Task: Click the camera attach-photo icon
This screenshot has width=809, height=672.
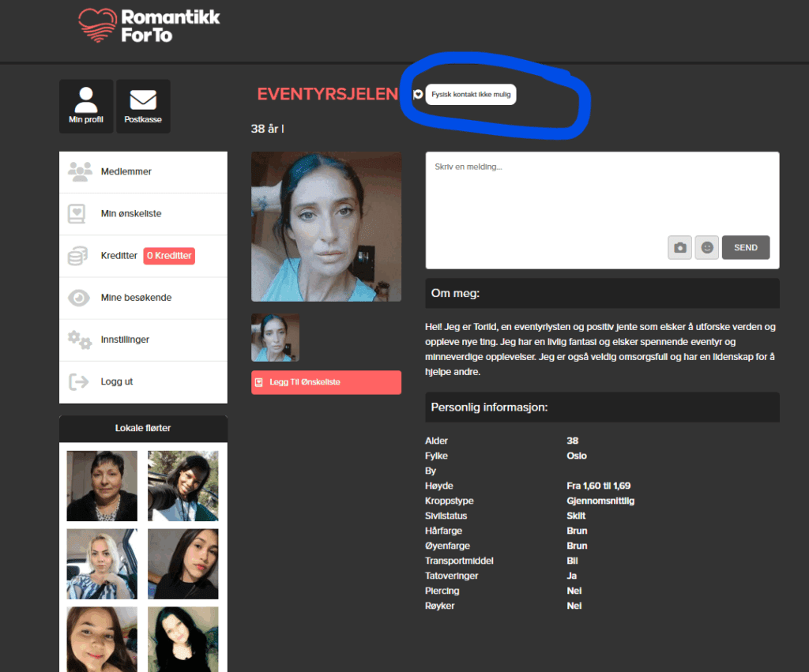Action: pos(680,247)
